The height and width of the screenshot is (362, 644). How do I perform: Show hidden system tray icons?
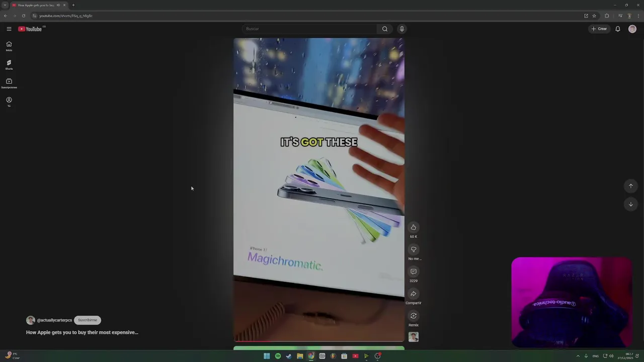coord(578,356)
